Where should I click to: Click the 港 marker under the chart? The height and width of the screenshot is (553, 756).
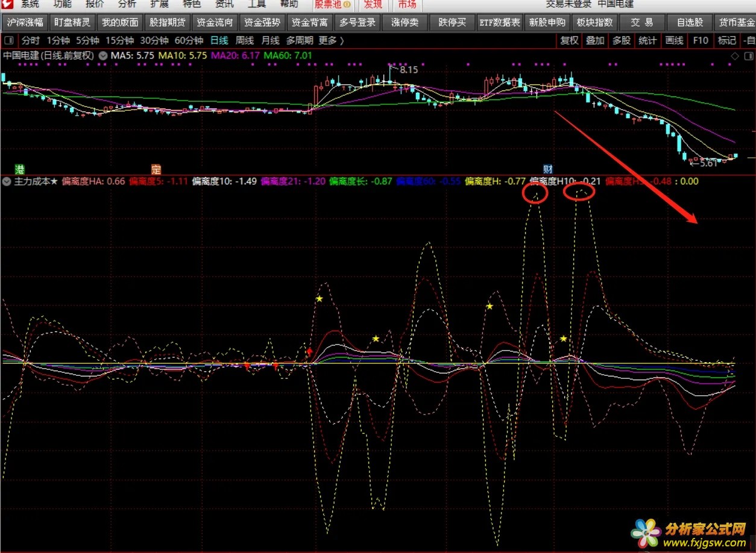click(x=19, y=169)
